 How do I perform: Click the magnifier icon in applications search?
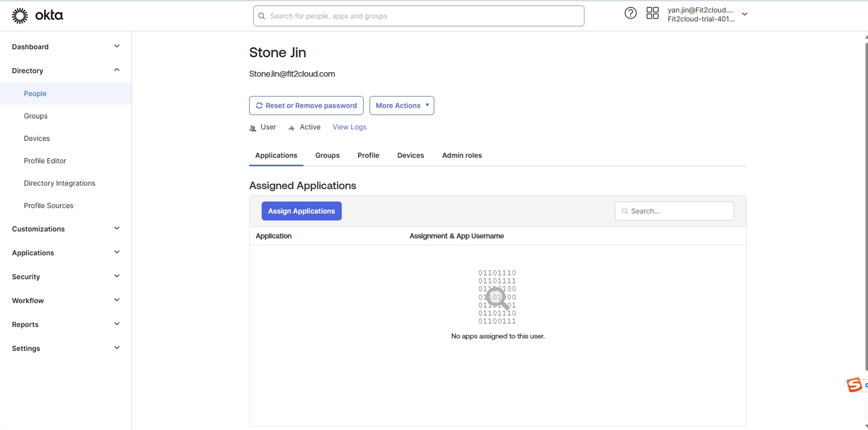click(x=625, y=211)
